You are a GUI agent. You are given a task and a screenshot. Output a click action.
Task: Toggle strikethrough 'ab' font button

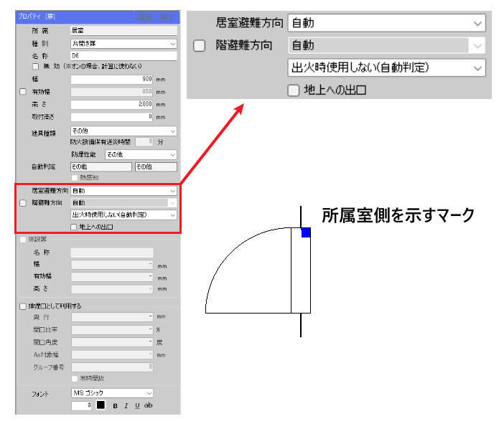pyautogui.click(x=148, y=405)
